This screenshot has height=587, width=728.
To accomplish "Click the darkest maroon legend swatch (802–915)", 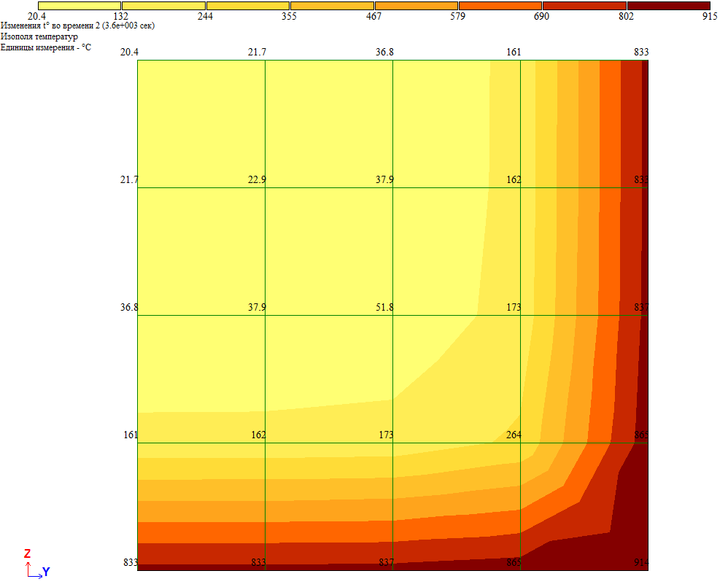I will click(x=668, y=5).
